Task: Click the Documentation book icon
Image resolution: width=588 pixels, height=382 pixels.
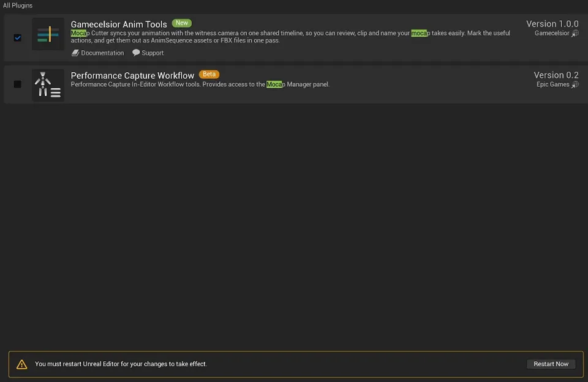Action: point(75,53)
